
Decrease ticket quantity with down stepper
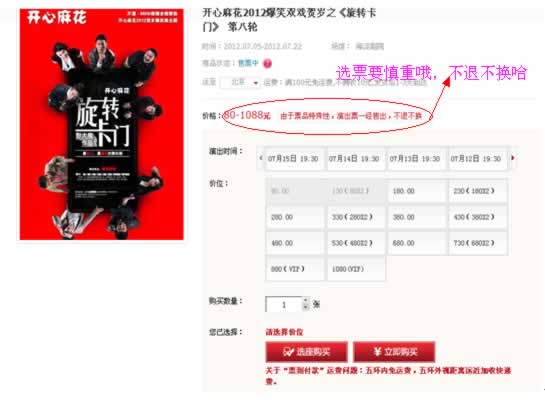pos(306,307)
